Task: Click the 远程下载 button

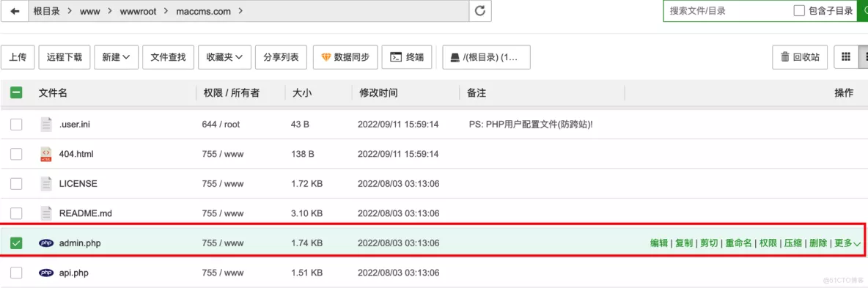Action: (65, 57)
